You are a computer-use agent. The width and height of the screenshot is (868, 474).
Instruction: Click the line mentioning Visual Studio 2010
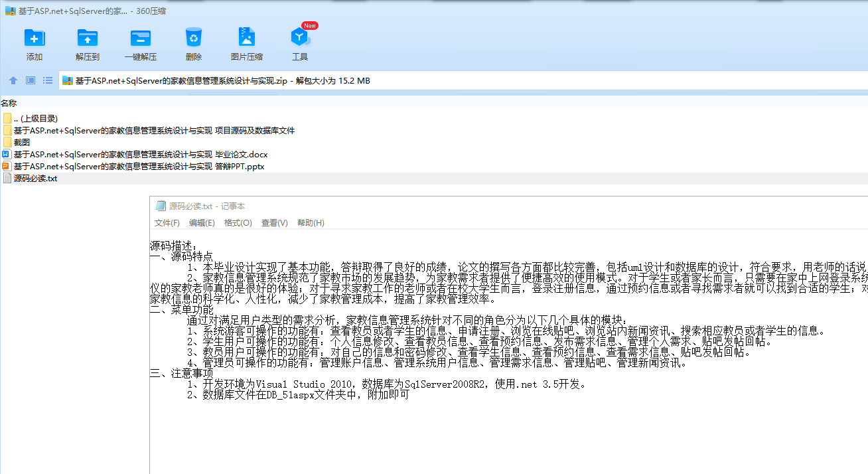click(388, 384)
